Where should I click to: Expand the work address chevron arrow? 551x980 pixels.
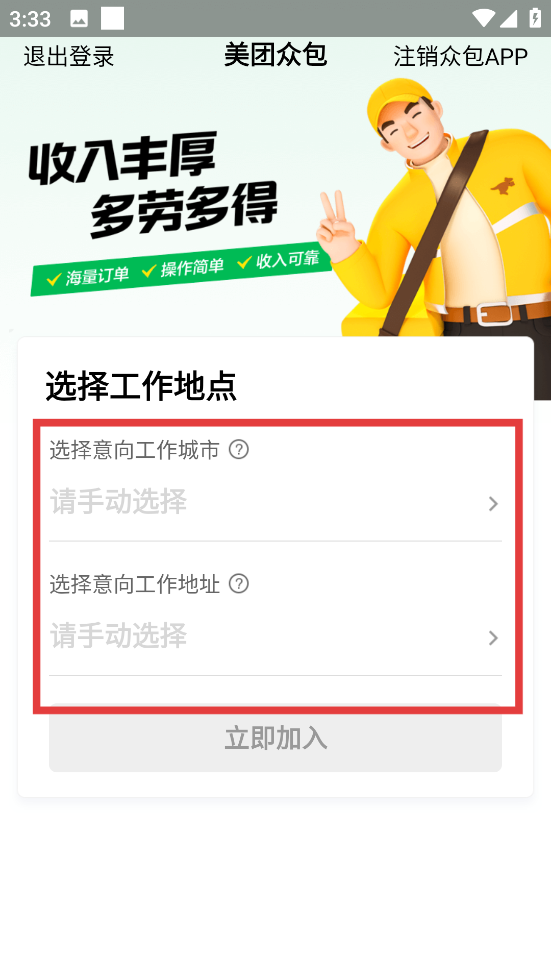493,638
